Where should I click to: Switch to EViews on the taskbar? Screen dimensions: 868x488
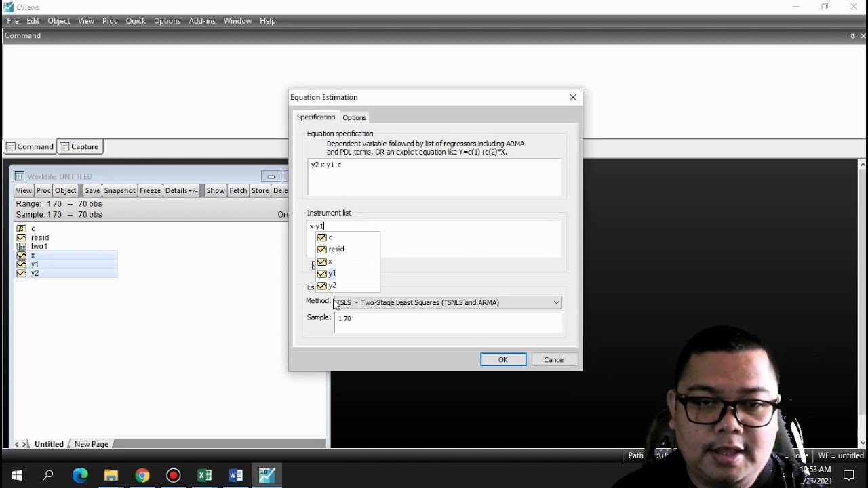pyautogui.click(x=267, y=475)
